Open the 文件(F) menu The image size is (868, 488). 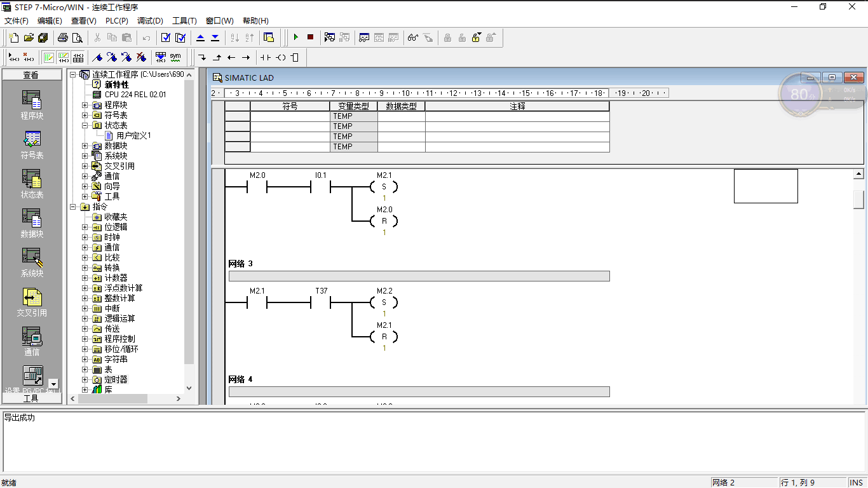click(x=17, y=21)
